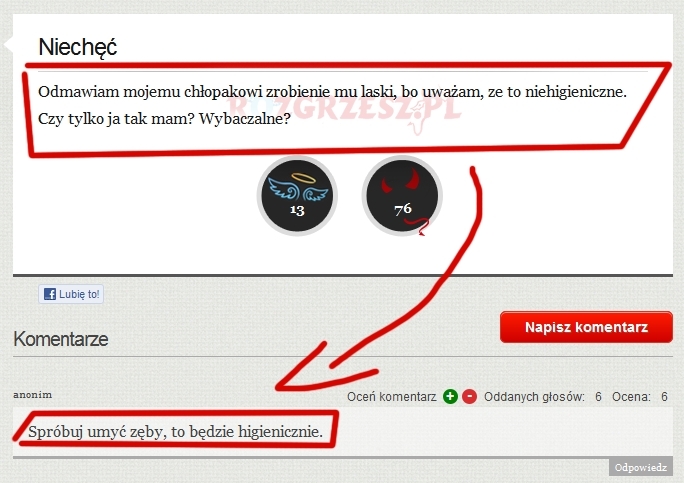
Task: Click the rozgrzesz.pl watermark logo
Action: (344, 109)
